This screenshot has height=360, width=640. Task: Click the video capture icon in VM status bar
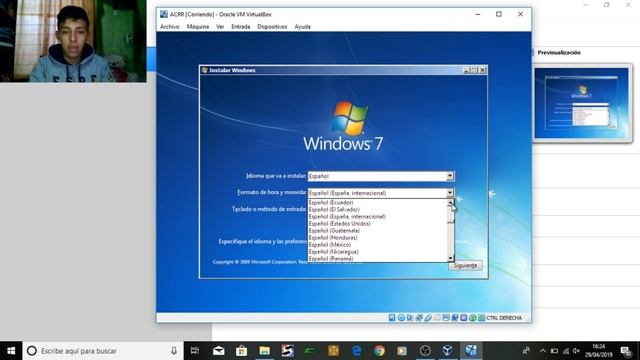pyautogui.click(x=455, y=318)
